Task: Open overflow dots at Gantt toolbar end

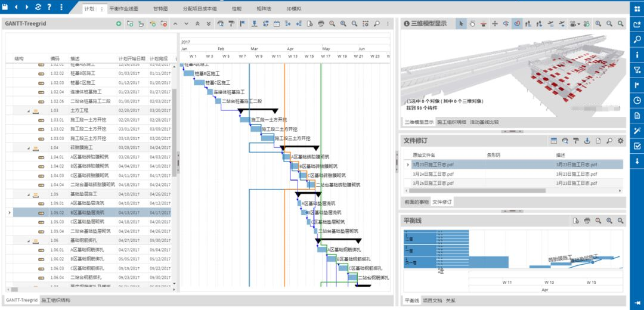Action: coord(388,24)
